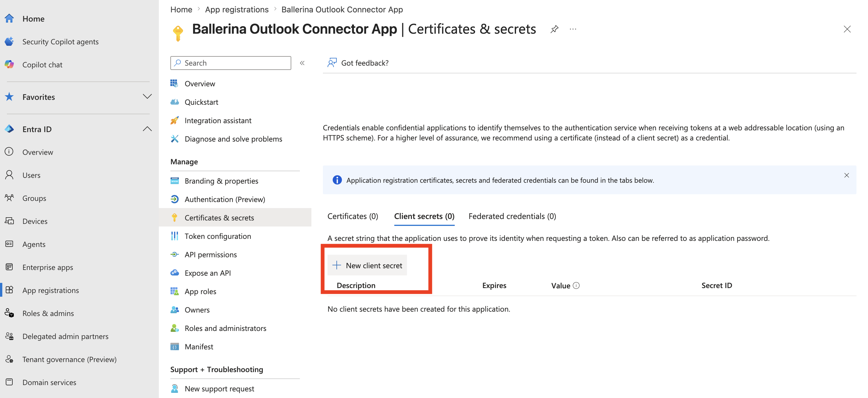Collapse the resource menu double chevron
Image resolution: width=868 pixels, height=398 pixels.
[x=302, y=63]
